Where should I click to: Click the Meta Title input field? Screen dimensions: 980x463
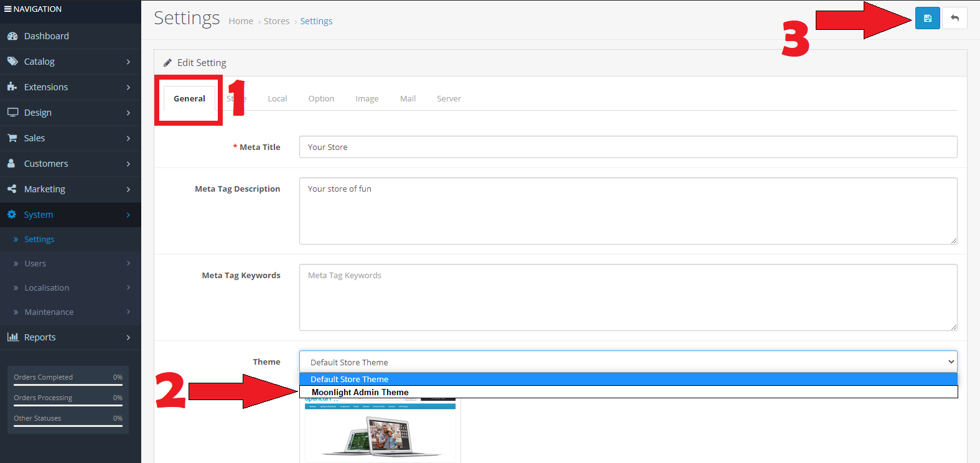tap(627, 147)
